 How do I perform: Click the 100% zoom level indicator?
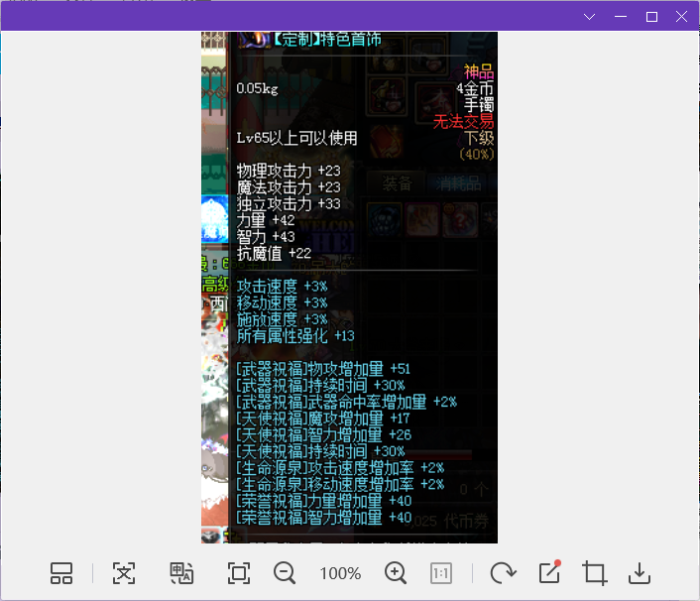click(x=340, y=573)
